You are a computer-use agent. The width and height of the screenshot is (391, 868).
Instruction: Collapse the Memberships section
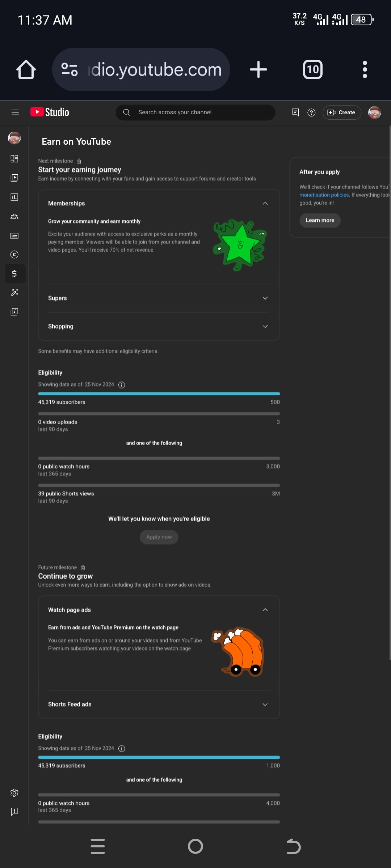265,203
